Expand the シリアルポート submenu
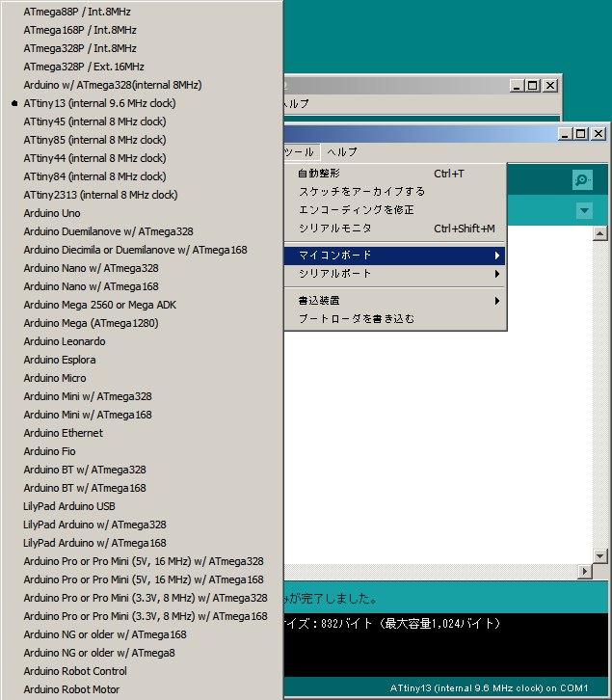 pos(394,273)
